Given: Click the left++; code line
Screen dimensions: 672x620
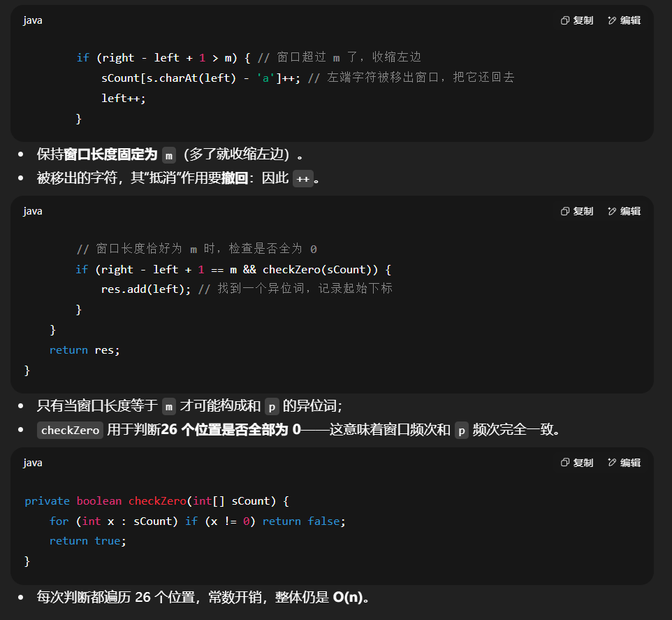Looking at the screenshot, I should tap(124, 98).
